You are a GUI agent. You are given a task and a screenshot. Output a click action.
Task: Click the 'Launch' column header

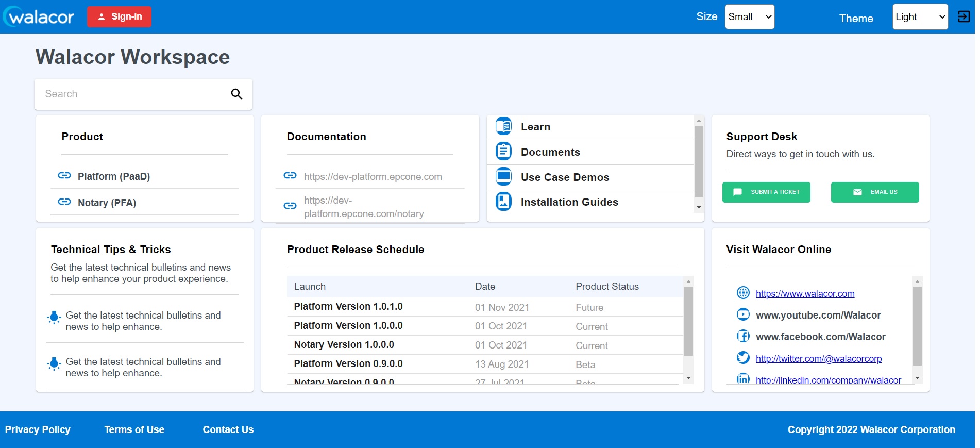pyautogui.click(x=310, y=286)
